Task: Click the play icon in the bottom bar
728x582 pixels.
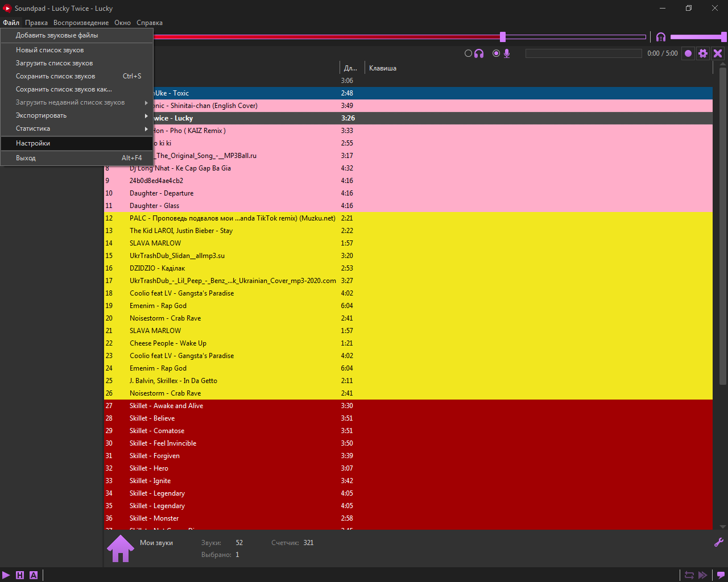Action: (6, 575)
